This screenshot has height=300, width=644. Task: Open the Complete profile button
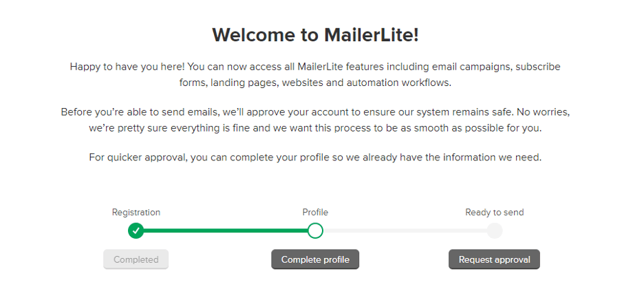click(315, 259)
